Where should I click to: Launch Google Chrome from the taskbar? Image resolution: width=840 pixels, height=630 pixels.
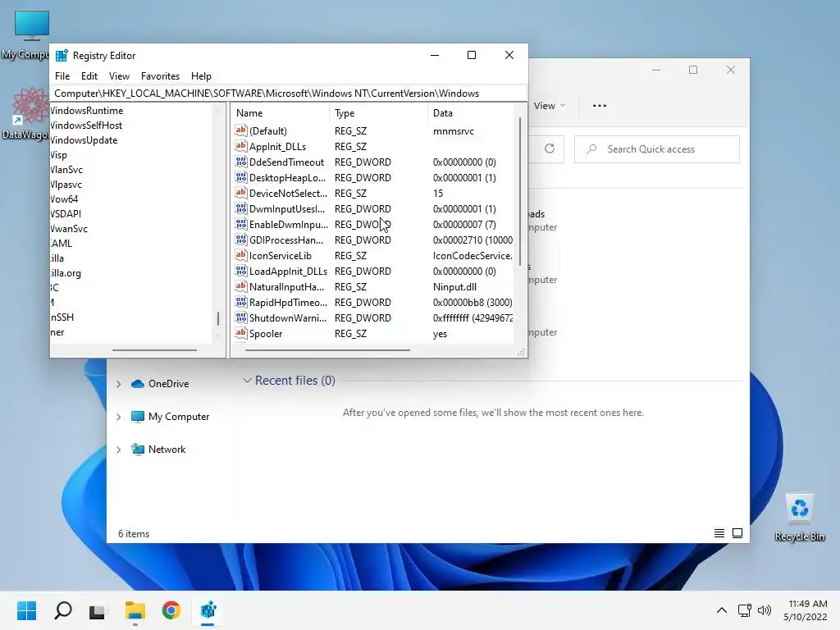171,610
